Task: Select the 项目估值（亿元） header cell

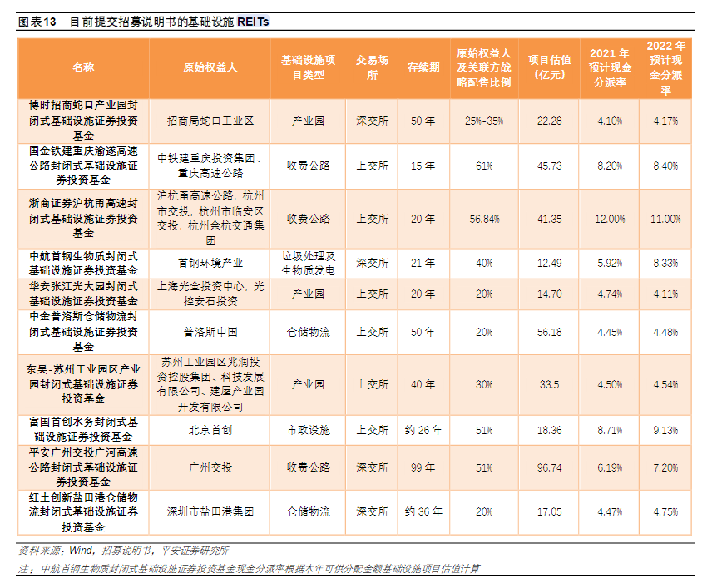Action: point(549,67)
